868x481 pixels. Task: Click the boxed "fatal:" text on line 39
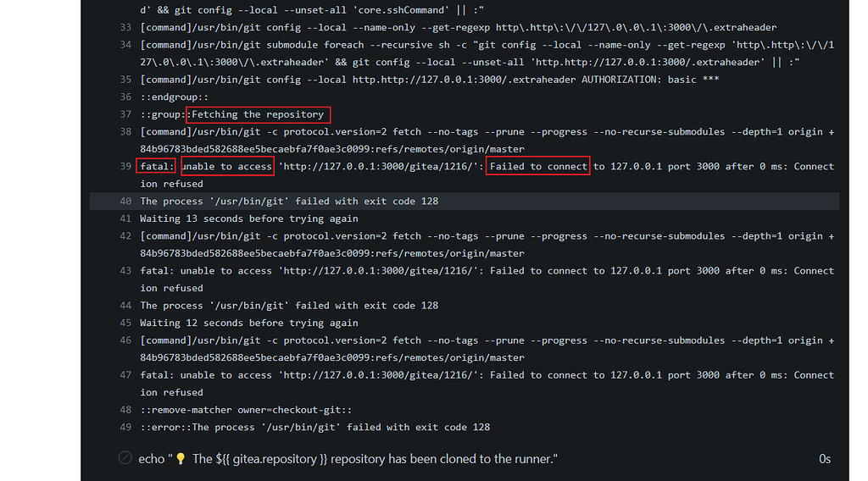156,167
